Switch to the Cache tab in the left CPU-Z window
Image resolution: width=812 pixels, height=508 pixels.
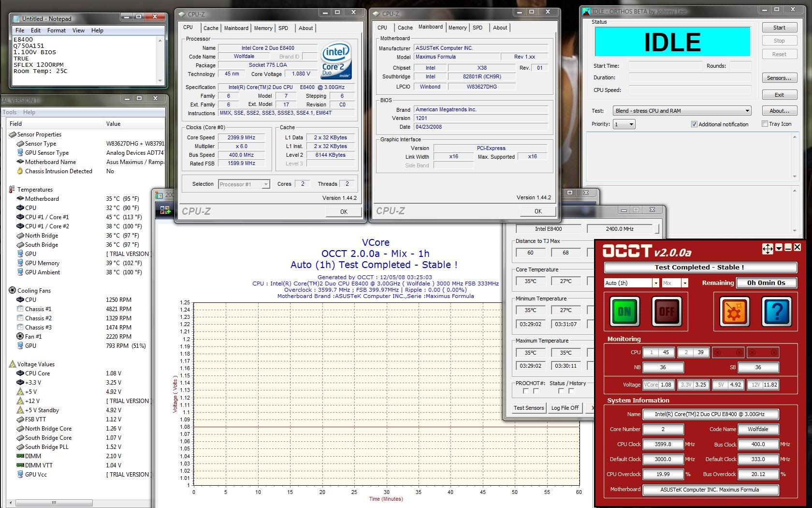(x=211, y=28)
